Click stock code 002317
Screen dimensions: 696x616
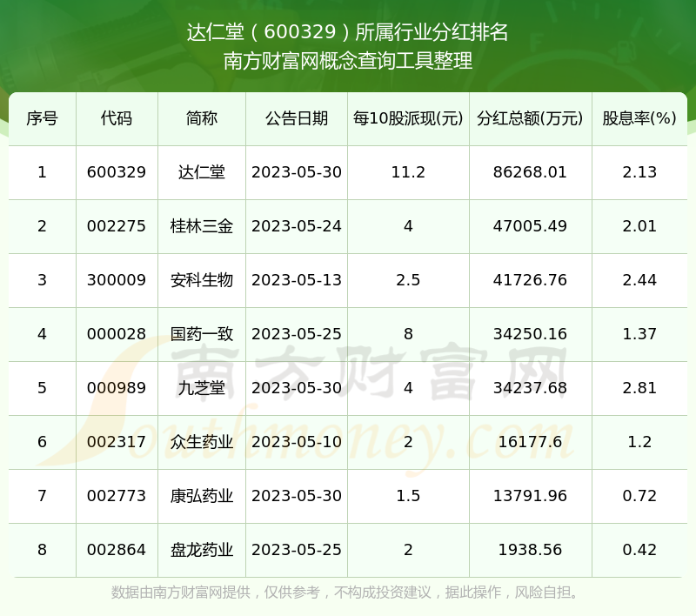tap(117, 442)
